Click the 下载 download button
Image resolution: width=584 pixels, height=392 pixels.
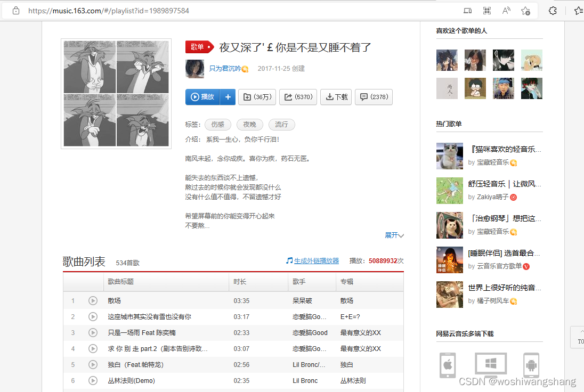click(x=336, y=97)
